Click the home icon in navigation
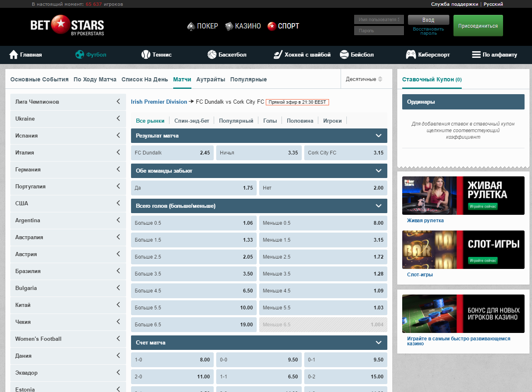532x392 pixels. 14,55
